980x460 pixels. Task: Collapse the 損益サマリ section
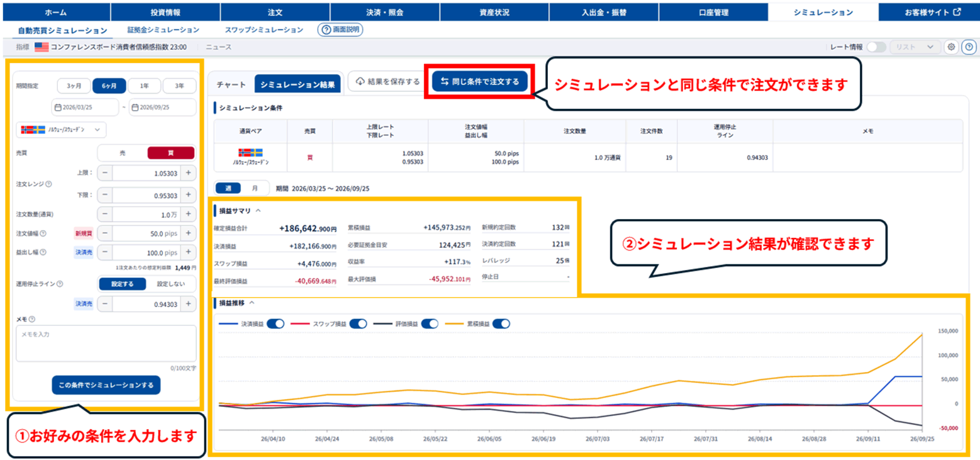(258, 211)
